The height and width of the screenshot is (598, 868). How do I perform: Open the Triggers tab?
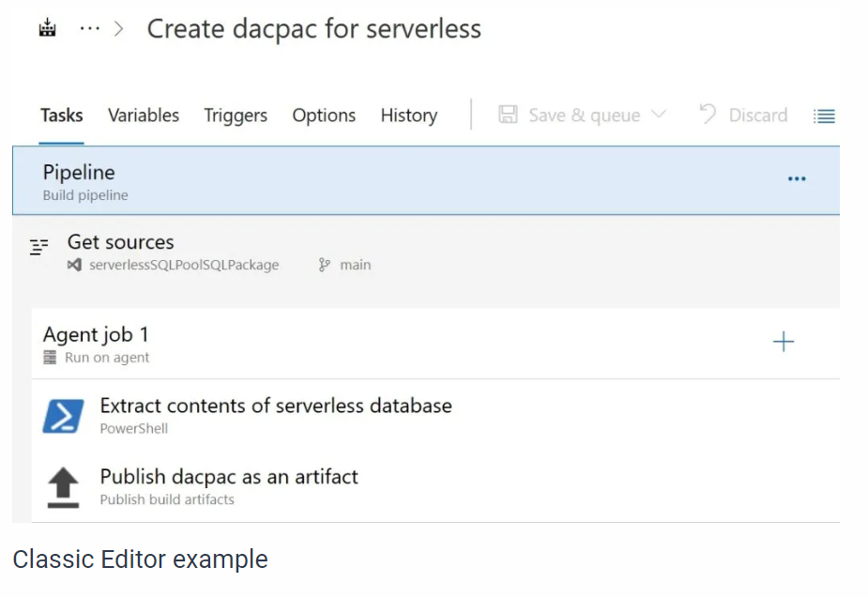tap(236, 115)
